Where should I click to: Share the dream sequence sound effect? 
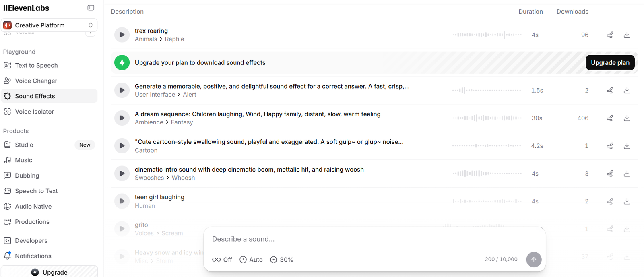(x=610, y=118)
